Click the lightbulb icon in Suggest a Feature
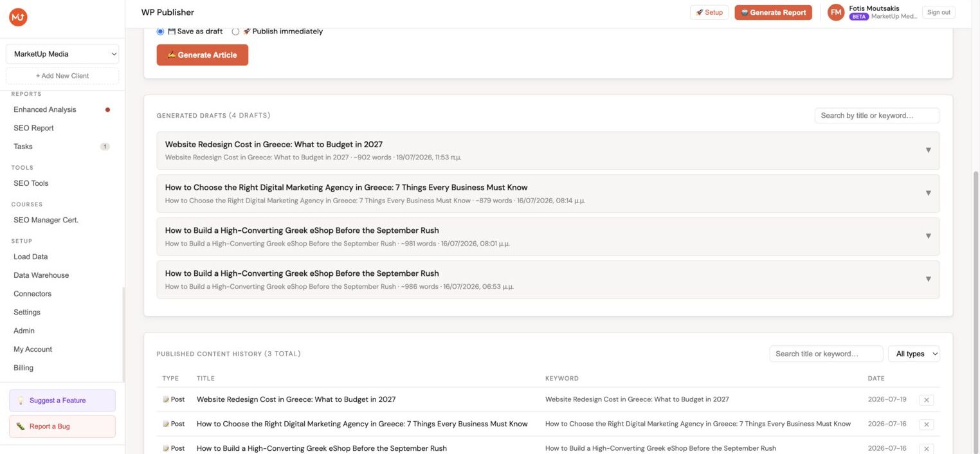The height and width of the screenshot is (454, 980). [21, 401]
